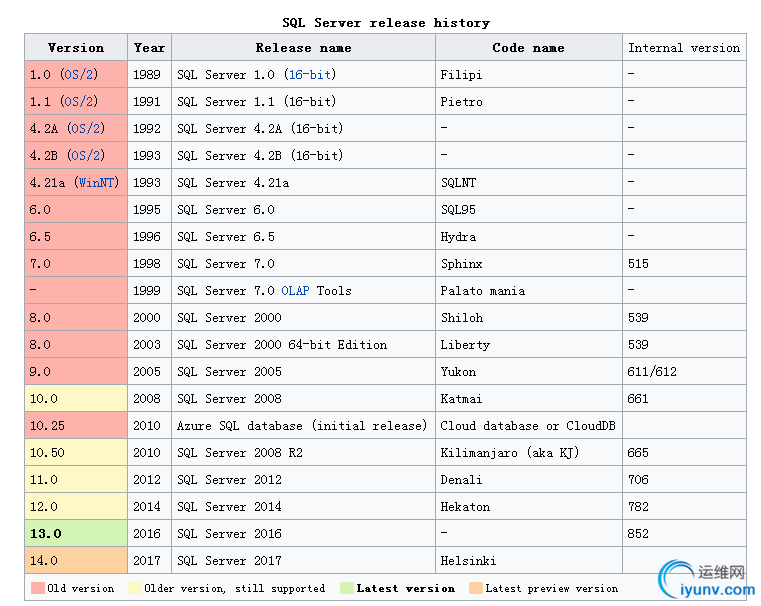Viewport: 761px width, 606px height.
Task: Click the SQL Server 2014 release name
Action: pos(229,507)
